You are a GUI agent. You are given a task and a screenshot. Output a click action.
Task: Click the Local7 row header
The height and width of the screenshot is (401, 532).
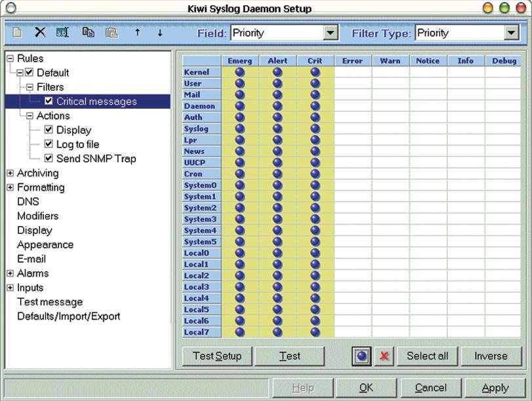pyautogui.click(x=201, y=332)
